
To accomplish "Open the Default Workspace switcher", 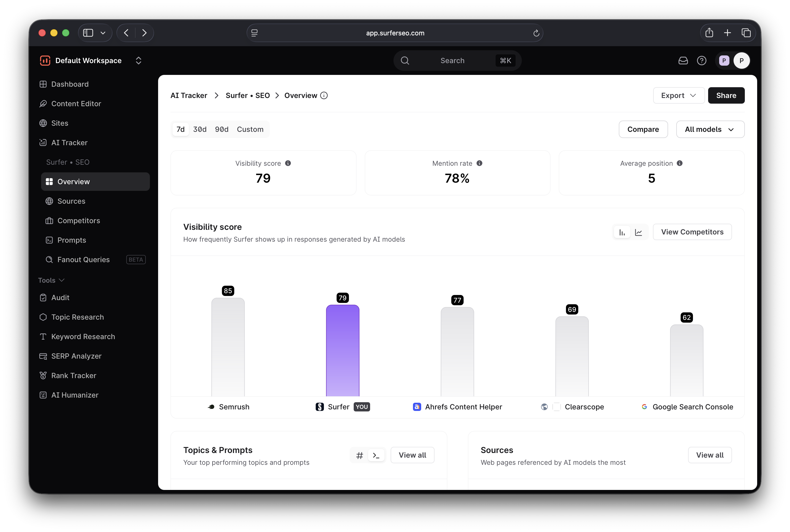I will coord(138,61).
